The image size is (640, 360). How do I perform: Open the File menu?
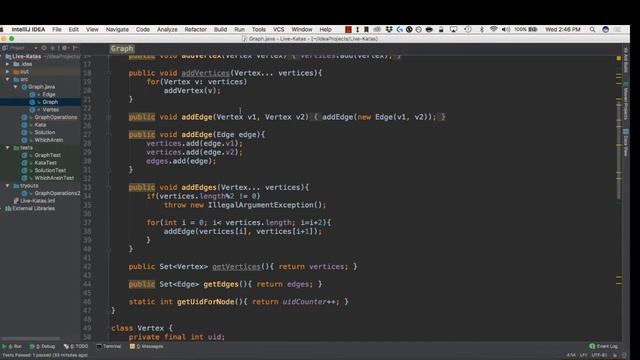(57, 29)
